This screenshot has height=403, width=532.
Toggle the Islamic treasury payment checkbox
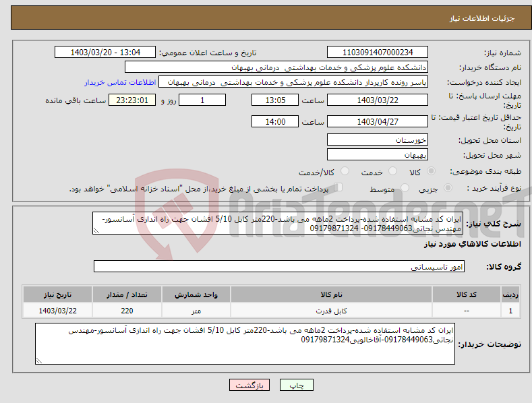click(x=338, y=187)
